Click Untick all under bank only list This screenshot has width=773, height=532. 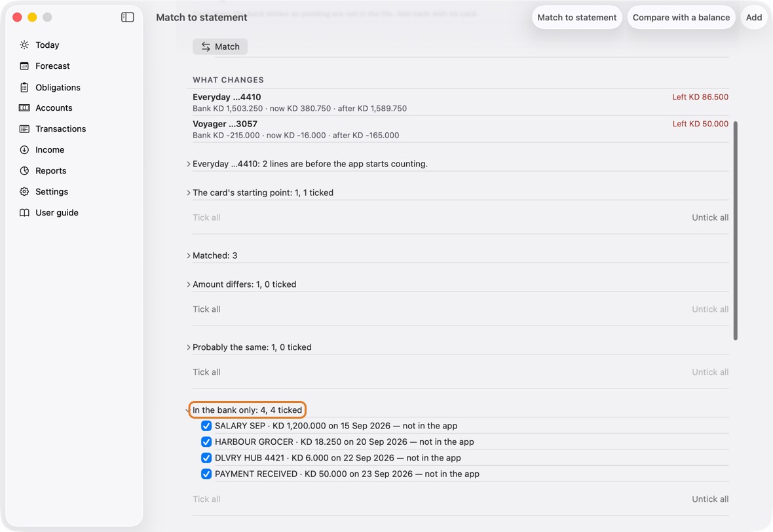click(710, 499)
